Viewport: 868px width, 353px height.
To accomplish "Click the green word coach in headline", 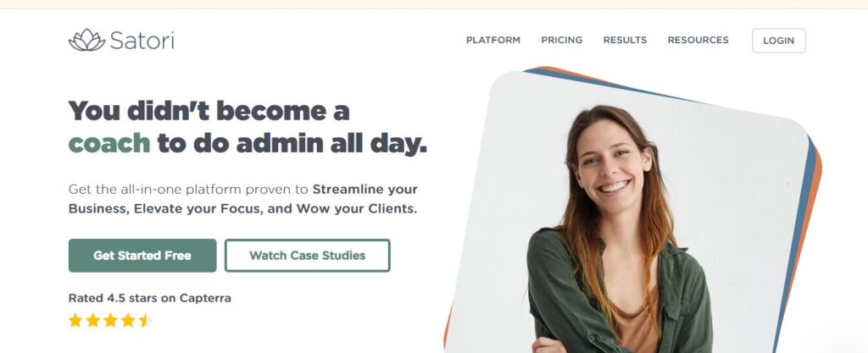I will (x=109, y=144).
